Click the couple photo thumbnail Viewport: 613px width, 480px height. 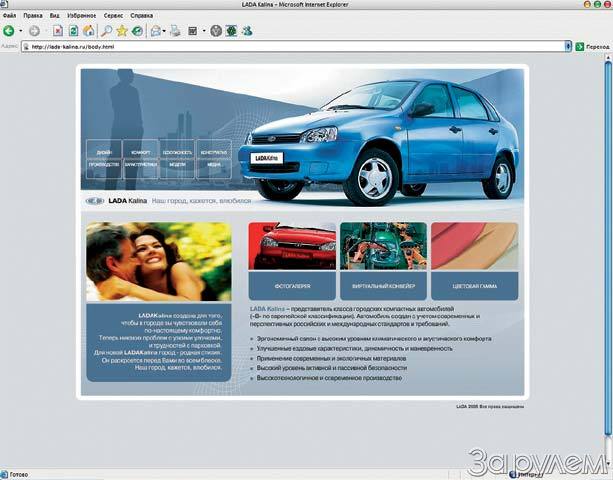click(x=158, y=262)
